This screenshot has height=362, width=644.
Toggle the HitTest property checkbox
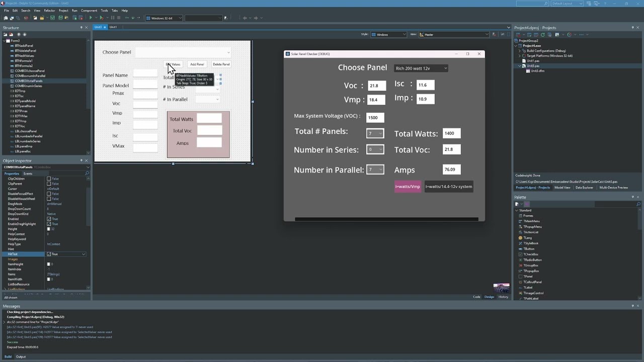tap(49, 254)
